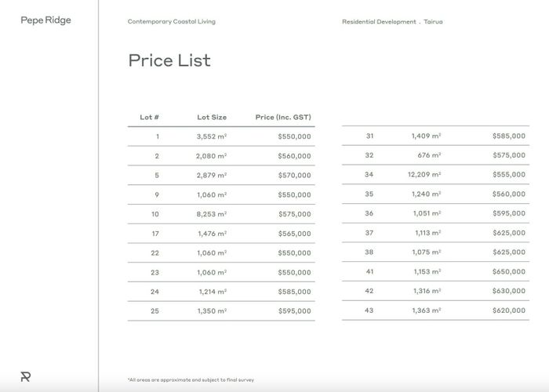
Task: Click the 12,209 m² lot size for lot 34
Action: tap(424, 174)
